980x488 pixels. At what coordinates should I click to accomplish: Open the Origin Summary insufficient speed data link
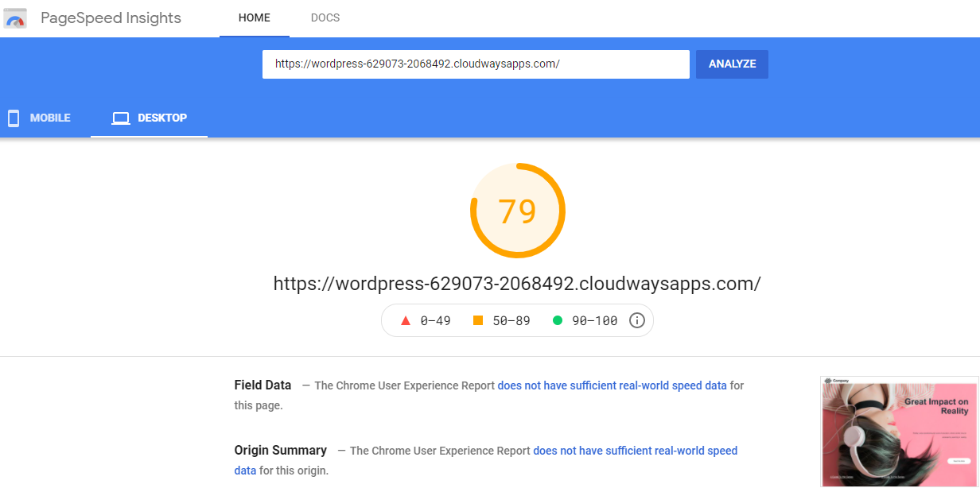tap(635, 451)
